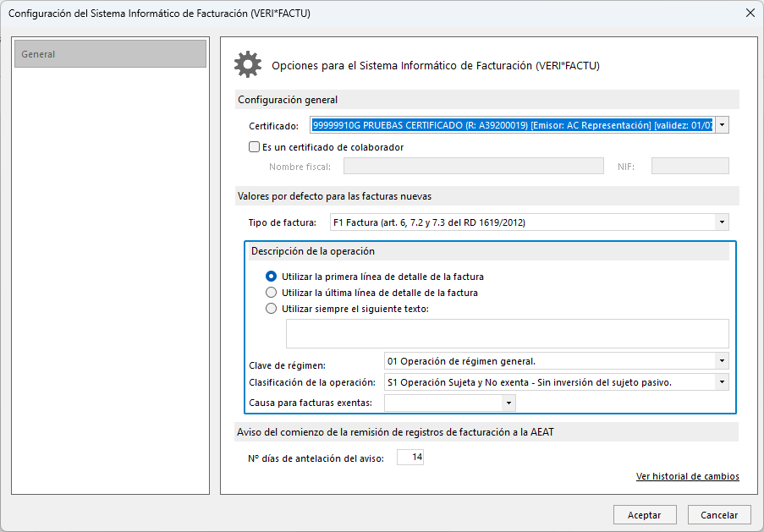Viewport: 764px width, 532px height.
Task: Open the Certificado dropdown list
Action: [x=722, y=125]
